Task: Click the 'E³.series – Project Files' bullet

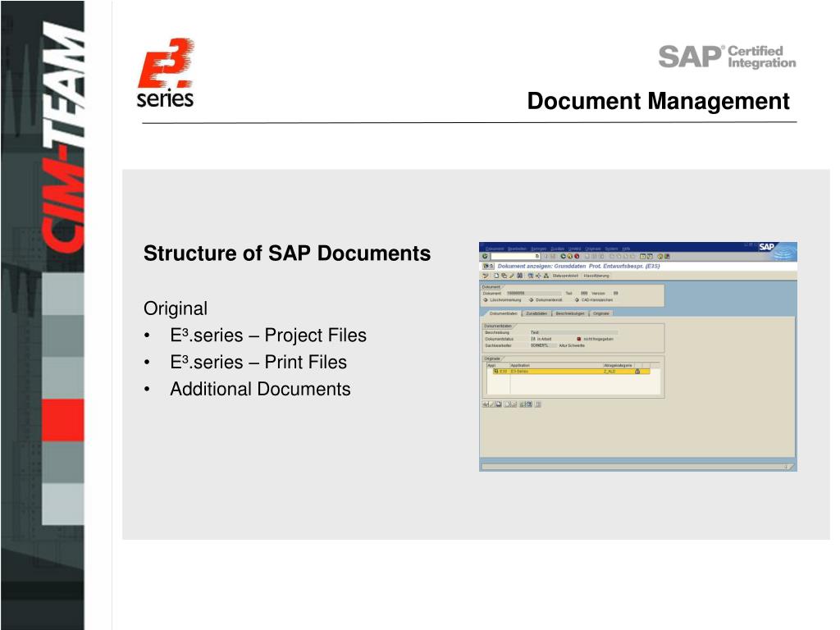Action: [268, 336]
